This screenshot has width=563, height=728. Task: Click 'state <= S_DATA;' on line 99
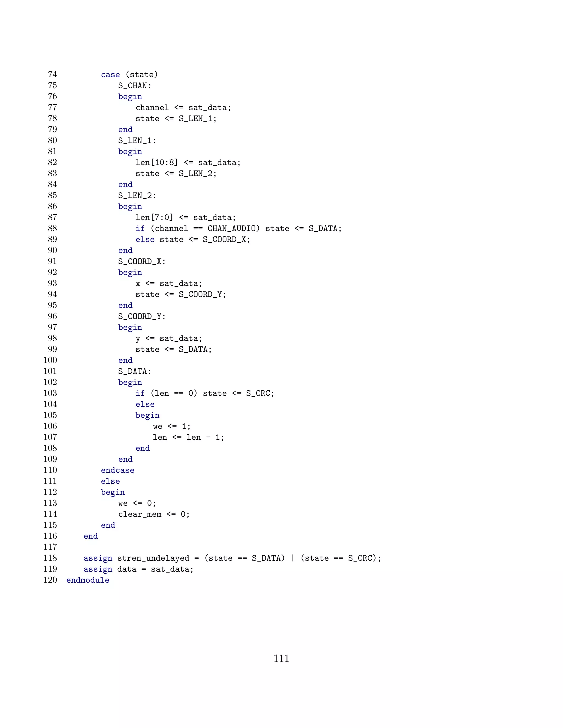(x=173, y=350)
